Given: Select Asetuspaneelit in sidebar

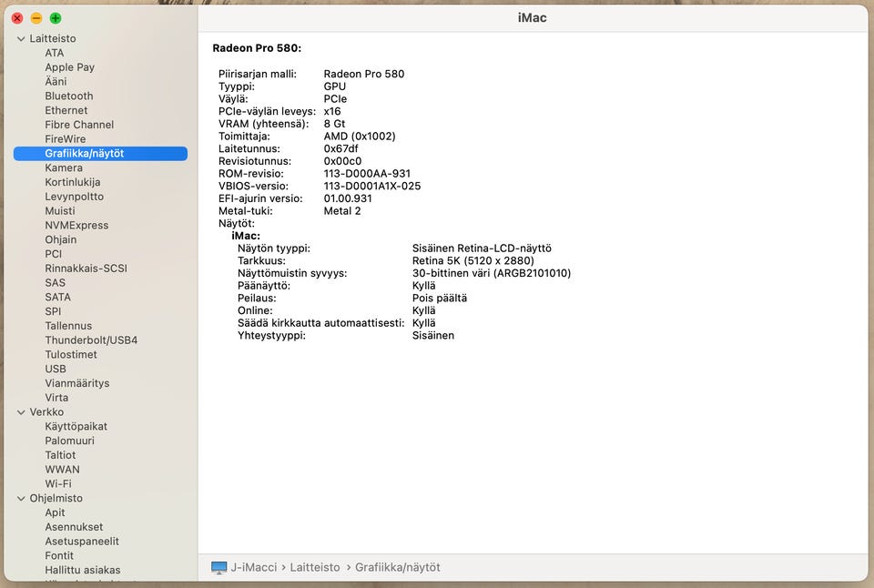Looking at the screenshot, I should point(82,542).
